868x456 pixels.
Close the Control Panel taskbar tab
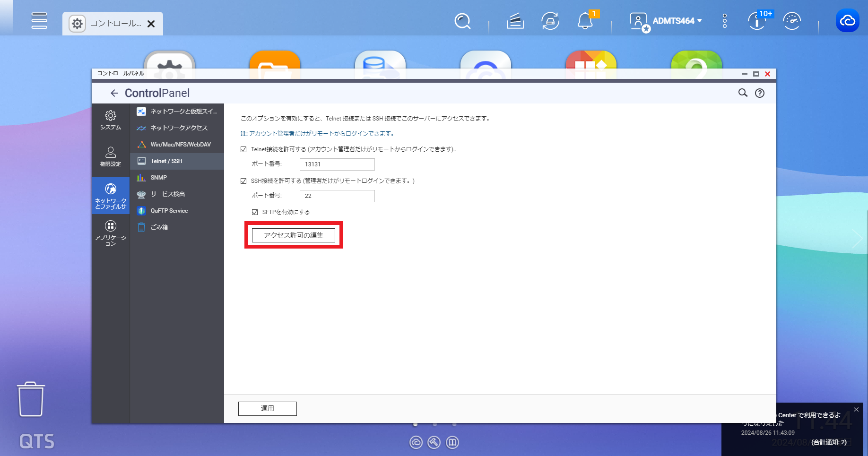[151, 24]
